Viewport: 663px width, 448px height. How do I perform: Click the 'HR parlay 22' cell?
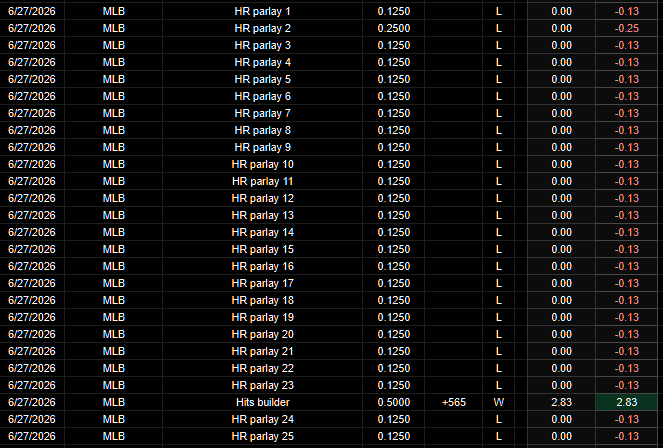(262, 368)
